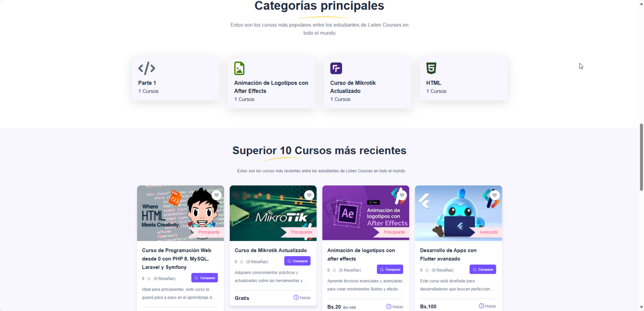The image size is (644, 311).
Task: Click Comparar on Curso de Mikrotik Actualizado
Action: (x=297, y=261)
